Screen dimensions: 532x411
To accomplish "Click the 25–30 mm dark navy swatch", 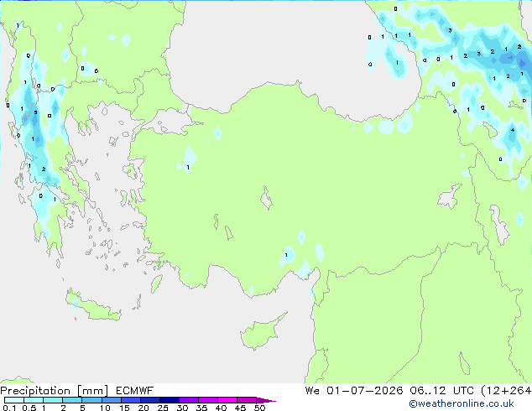I will click(x=170, y=400).
